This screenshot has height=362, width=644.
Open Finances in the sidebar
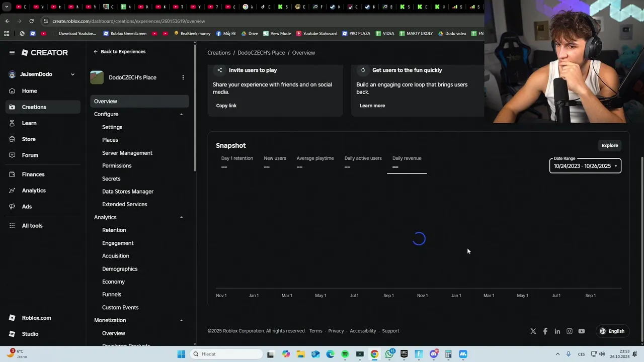[33, 174]
